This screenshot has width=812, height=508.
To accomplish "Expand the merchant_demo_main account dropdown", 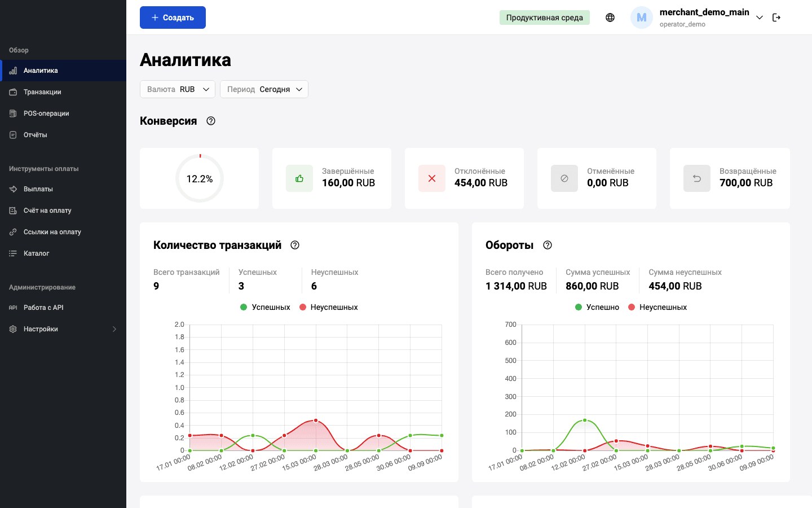I will [760, 17].
